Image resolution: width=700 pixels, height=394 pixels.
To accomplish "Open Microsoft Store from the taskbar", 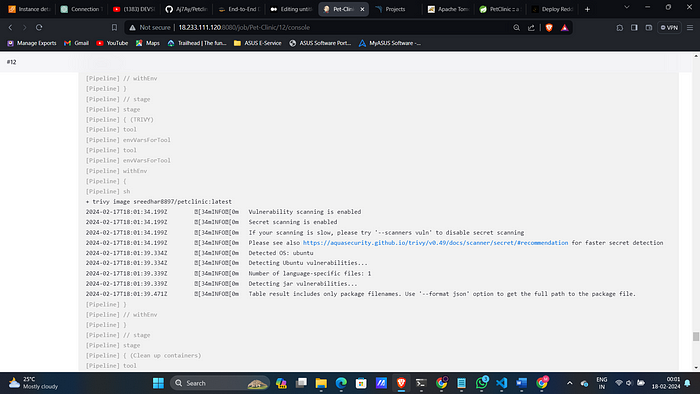I will pos(361,383).
